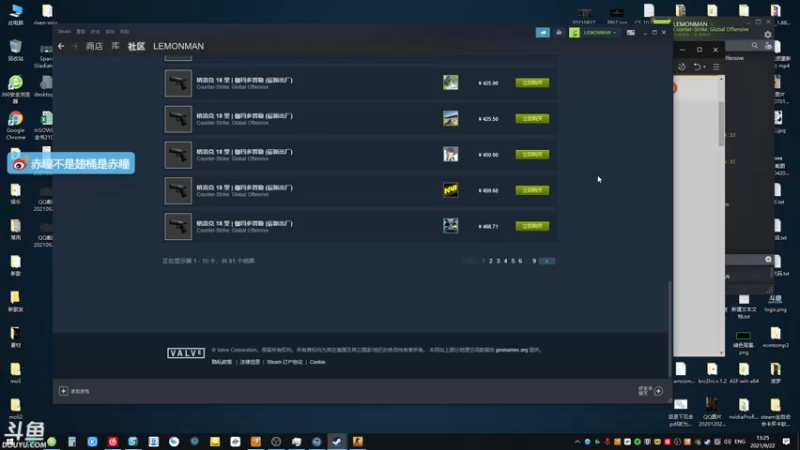
Task: Click the NaVi seller avatar on the ¥459.68 listing
Action: click(451, 190)
